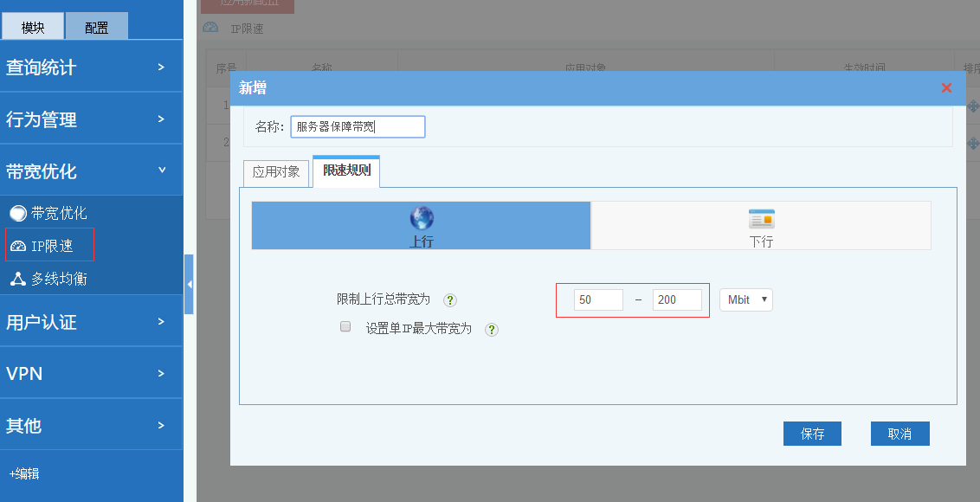Click the 下行 window icon
This screenshot has height=502, width=980.
point(761,218)
